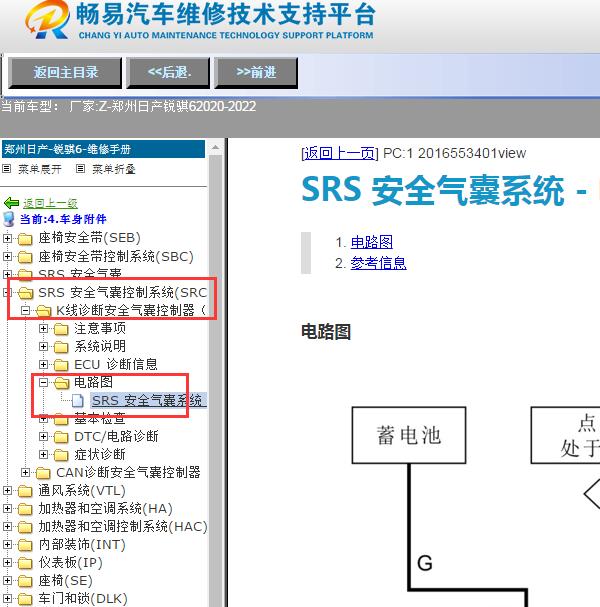Screen dimensions: 600x607
Task: Expand the 系统说明 node
Action: click(x=43, y=346)
